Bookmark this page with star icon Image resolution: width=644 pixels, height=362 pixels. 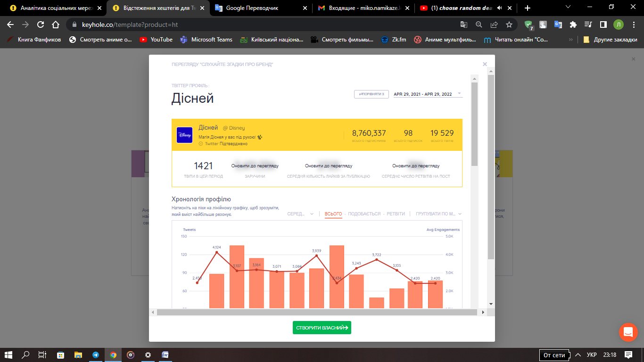pyautogui.click(x=509, y=25)
